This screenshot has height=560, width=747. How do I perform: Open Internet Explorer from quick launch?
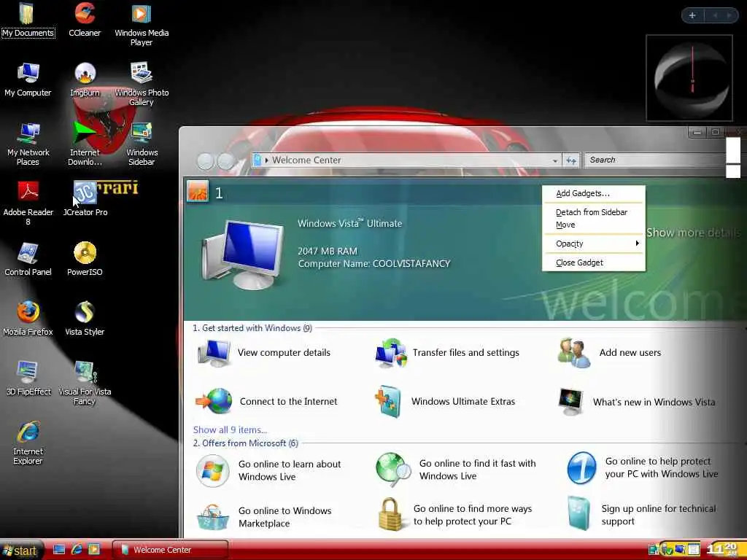point(76,550)
